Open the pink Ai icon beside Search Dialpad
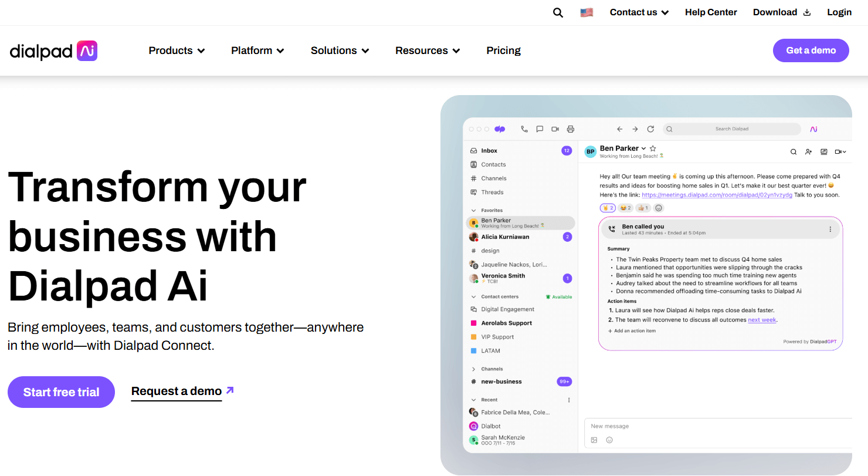868x476 pixels. click(813, 129)
